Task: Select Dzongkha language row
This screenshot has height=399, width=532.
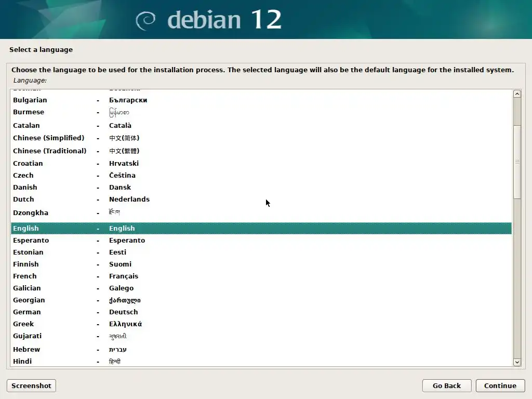Action: [x=261, y=212]
